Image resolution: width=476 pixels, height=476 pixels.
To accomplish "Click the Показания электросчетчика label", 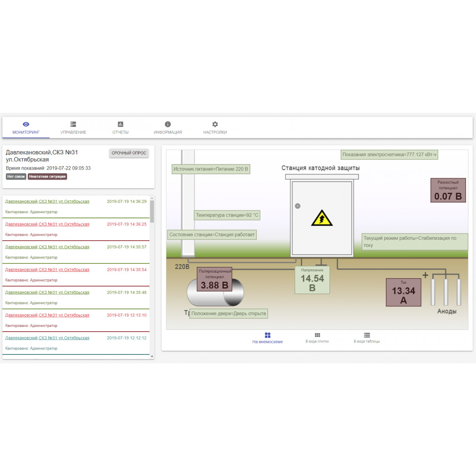I will 389,154.
